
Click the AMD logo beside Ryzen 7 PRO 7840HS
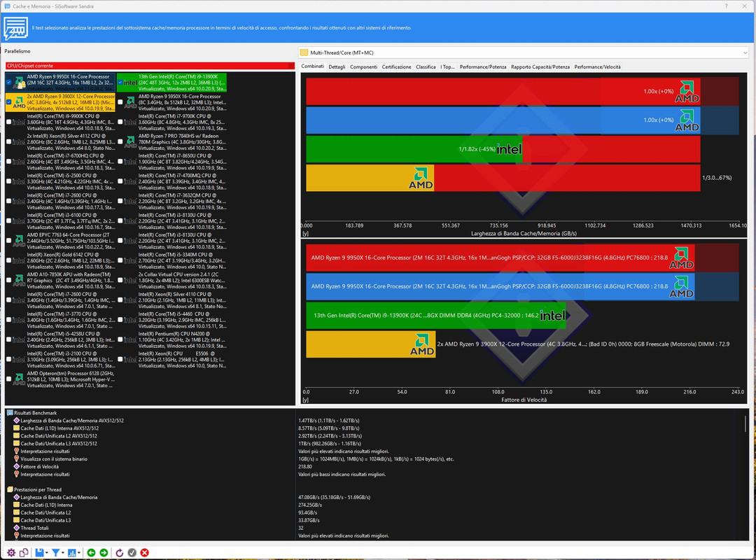pyautogui.click(x=131, y=142)
